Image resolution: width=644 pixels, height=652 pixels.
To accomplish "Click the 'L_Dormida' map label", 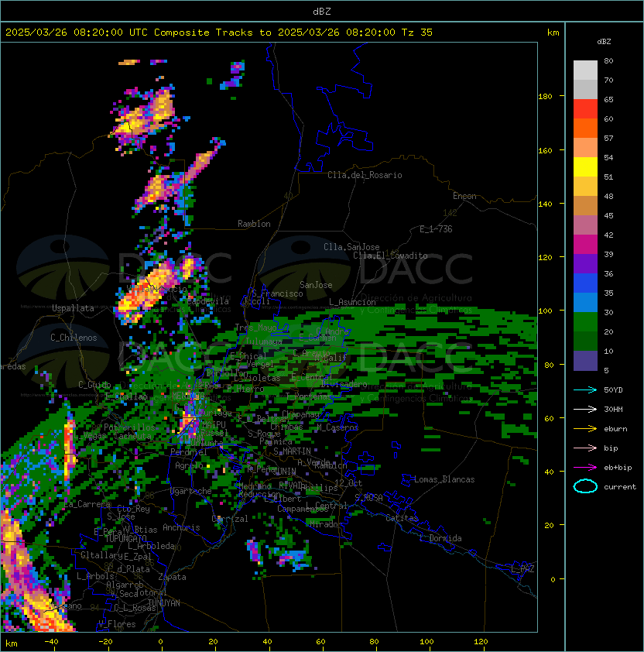I will 440,538.
